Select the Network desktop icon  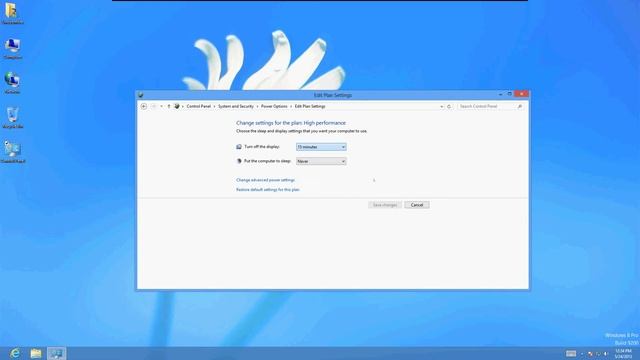click(12, 83)
